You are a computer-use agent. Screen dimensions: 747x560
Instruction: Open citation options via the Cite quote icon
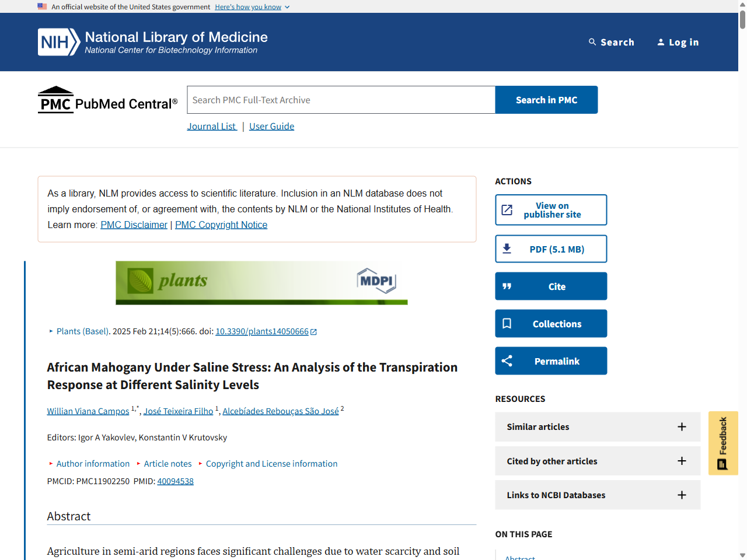tap(507, 286)
